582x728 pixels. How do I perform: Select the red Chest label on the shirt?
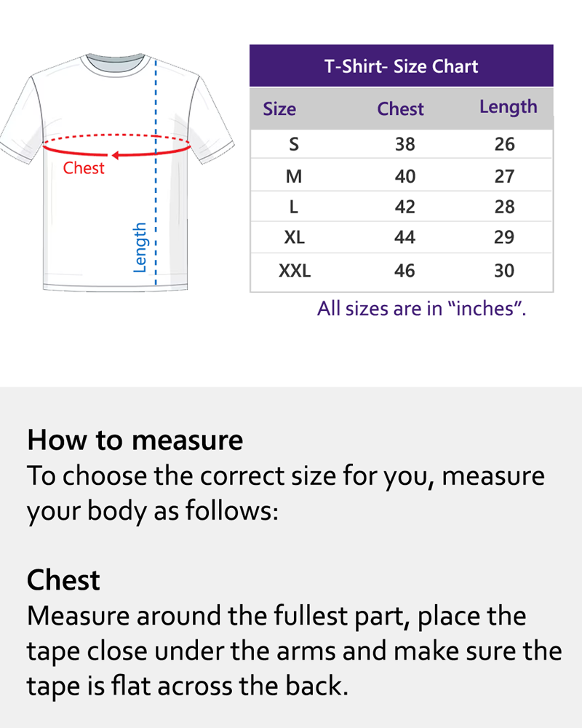[x=84, y=168]
